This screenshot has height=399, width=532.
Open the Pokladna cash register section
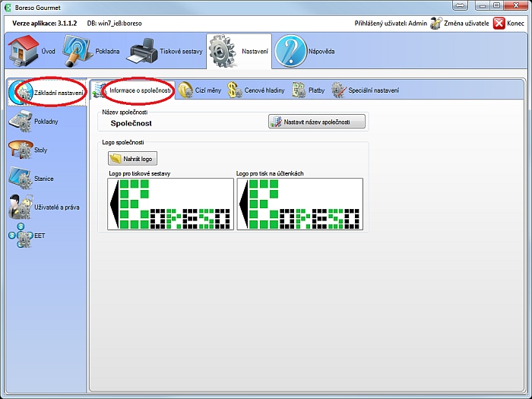coord(90,51)
